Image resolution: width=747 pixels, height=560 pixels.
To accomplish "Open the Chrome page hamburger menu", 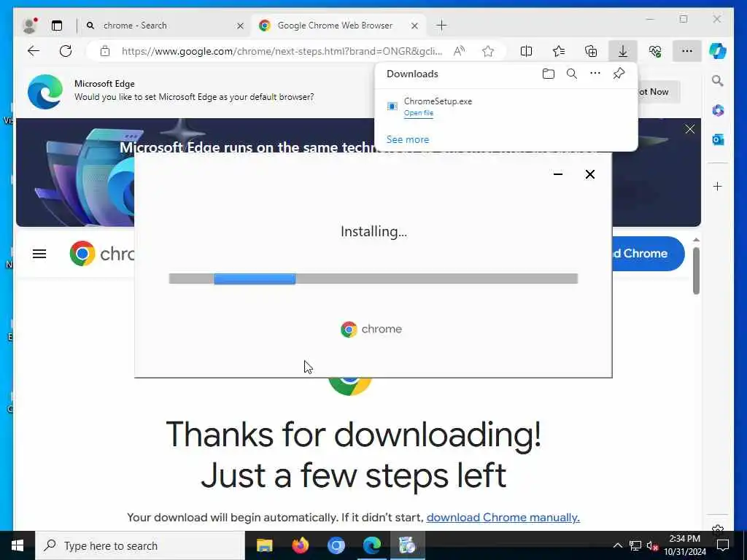I will click(x=39, y=254).
